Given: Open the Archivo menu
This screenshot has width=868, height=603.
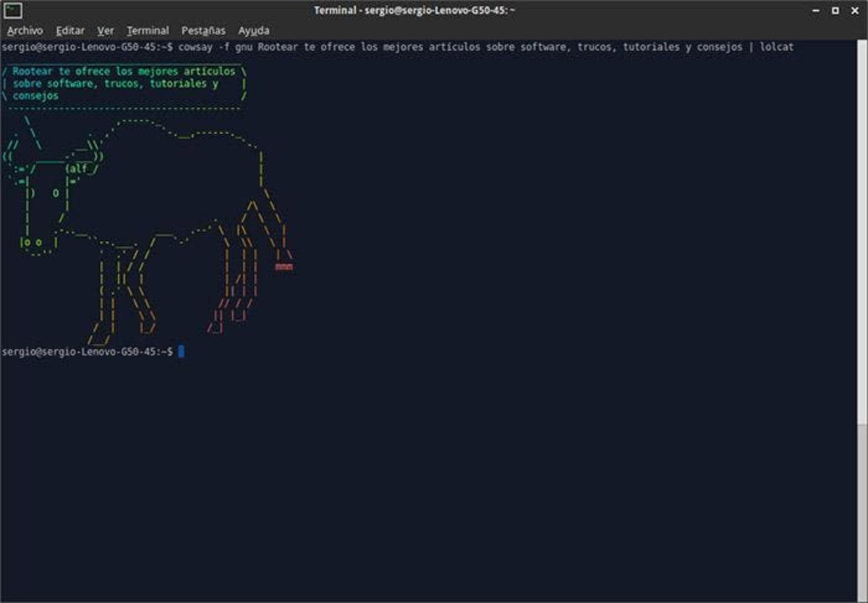Looking at the screenshot, I should 25,30.
